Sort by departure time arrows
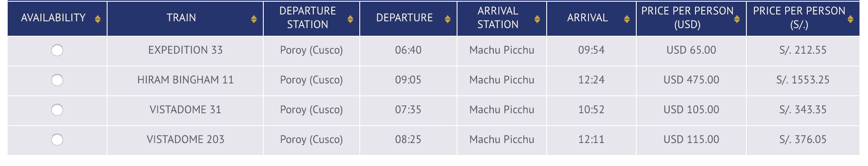 pyautogui.click(x=448, y=19)
